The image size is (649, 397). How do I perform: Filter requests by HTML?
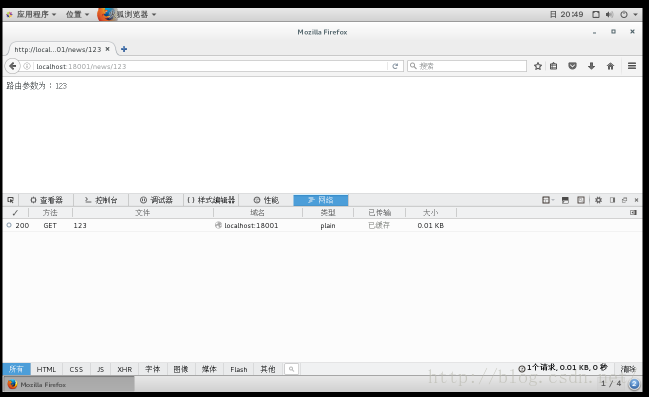tap(46, 369)
